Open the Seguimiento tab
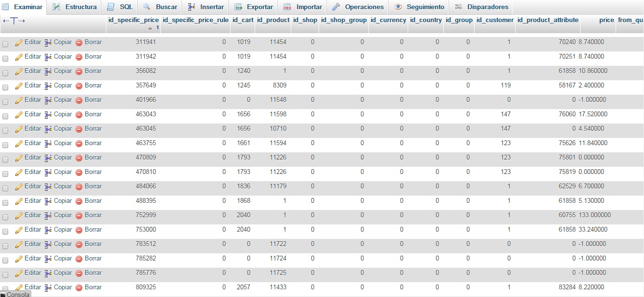 pos(419,7)
